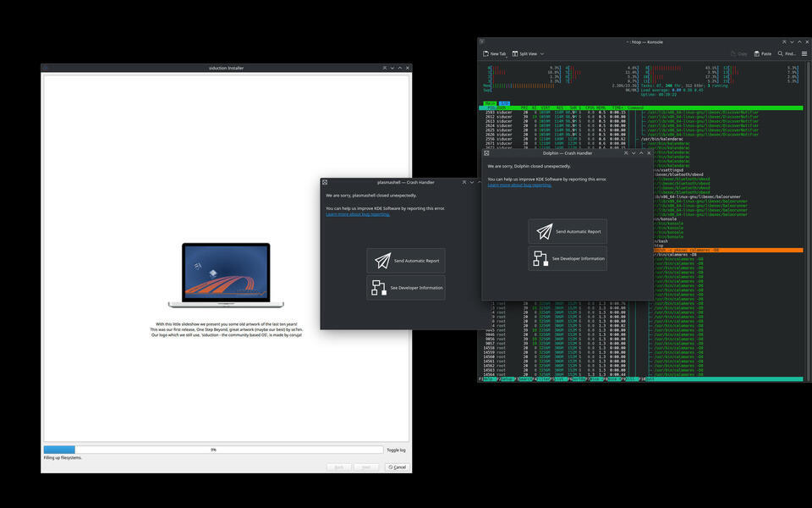
Task: Minimize the plasmashell Crash Handler window
Action: pos(472,183)
